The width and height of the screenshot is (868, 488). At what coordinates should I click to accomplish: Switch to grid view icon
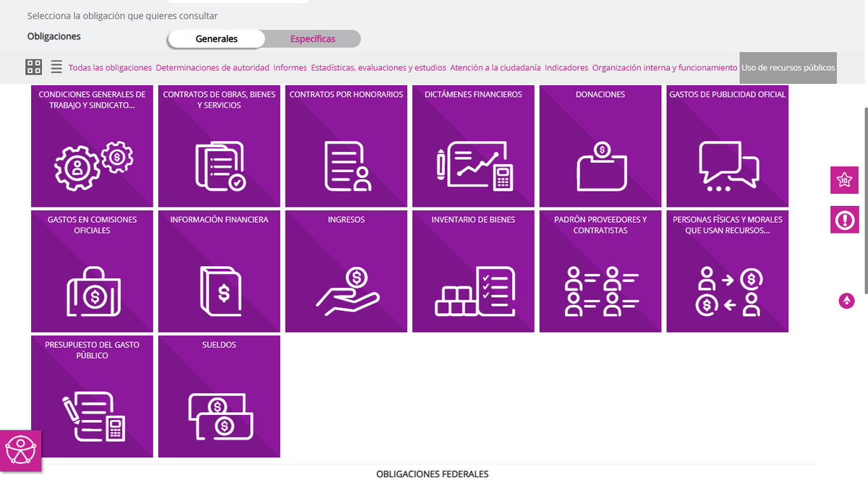[34, 67]
